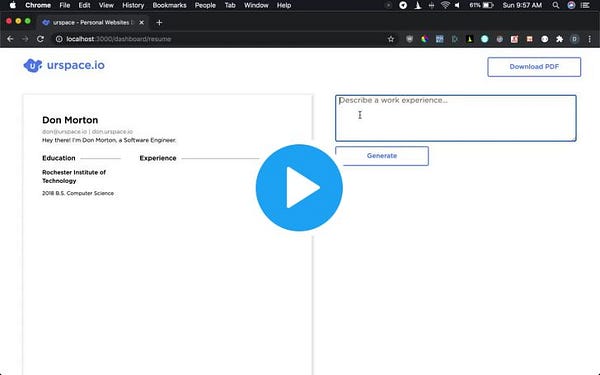Image resolution: width=600 pixels, height=375 pixels.
Task: Select the urspace browser tab
Action: click(x=93, y=23)
